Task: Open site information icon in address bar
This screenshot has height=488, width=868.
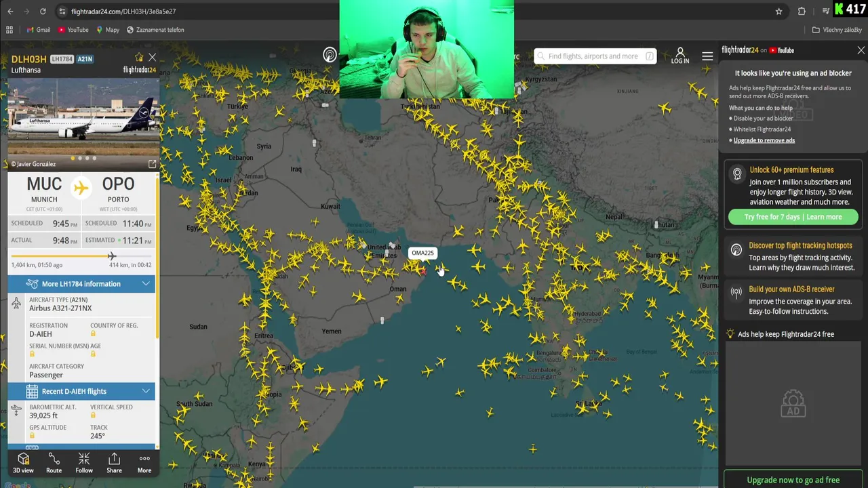Action: (x=62, y=12)
